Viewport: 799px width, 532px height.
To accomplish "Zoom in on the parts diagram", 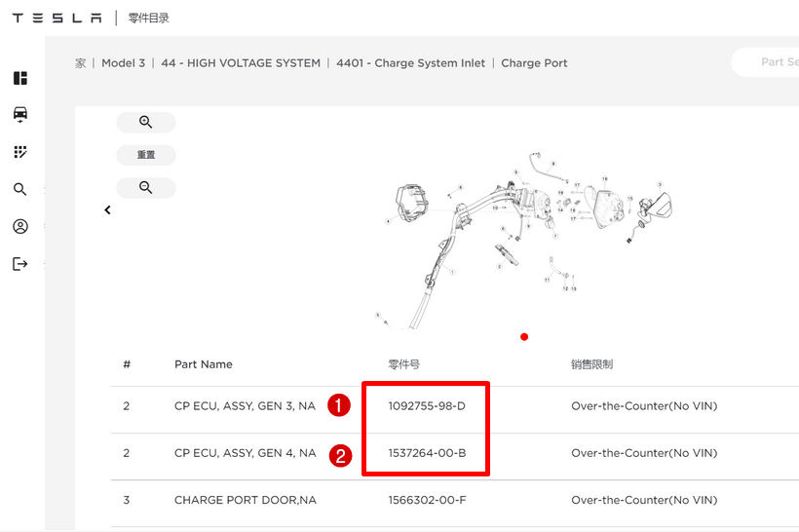I will [146, 123].
